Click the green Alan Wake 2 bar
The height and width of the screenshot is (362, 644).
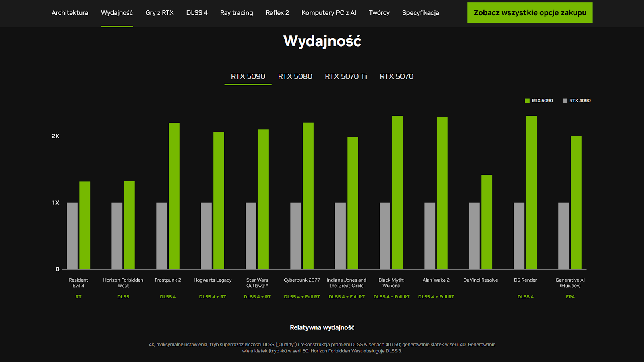442,193
